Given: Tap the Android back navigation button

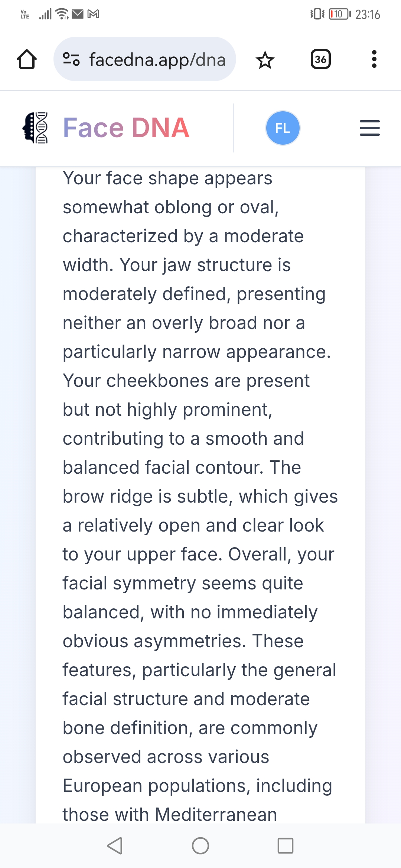Looking at the screenshot, I should point(115,846).
